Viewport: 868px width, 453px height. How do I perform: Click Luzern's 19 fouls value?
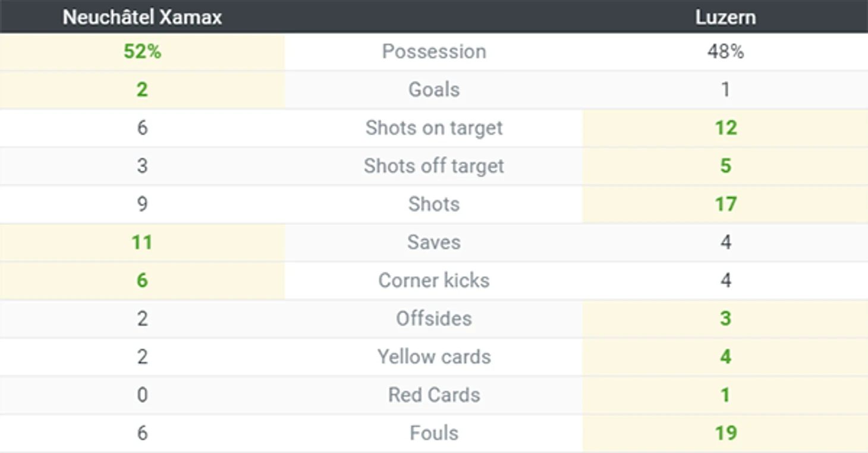pos(725,433)
